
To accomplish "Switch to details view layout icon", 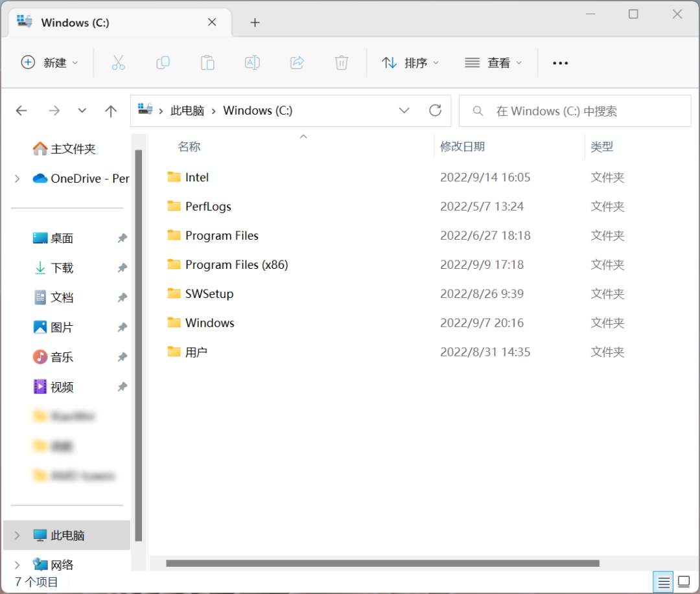I will [x=664, y=582].
